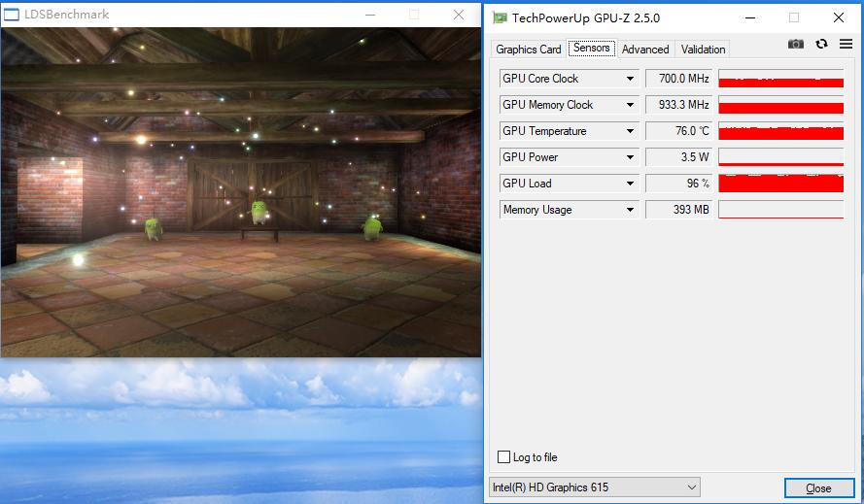Screen dimensions: 864x504
Task: Switch to the Graphics Card tab
Action: pos(528,49)
